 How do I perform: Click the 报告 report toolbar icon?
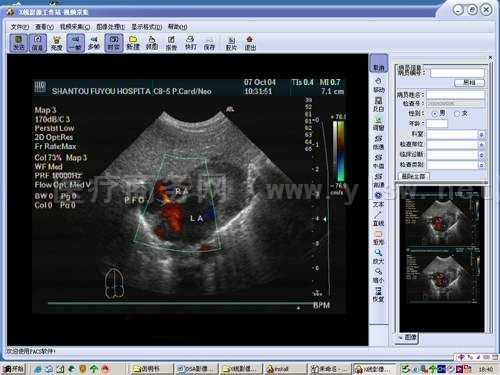click(171, 43)
